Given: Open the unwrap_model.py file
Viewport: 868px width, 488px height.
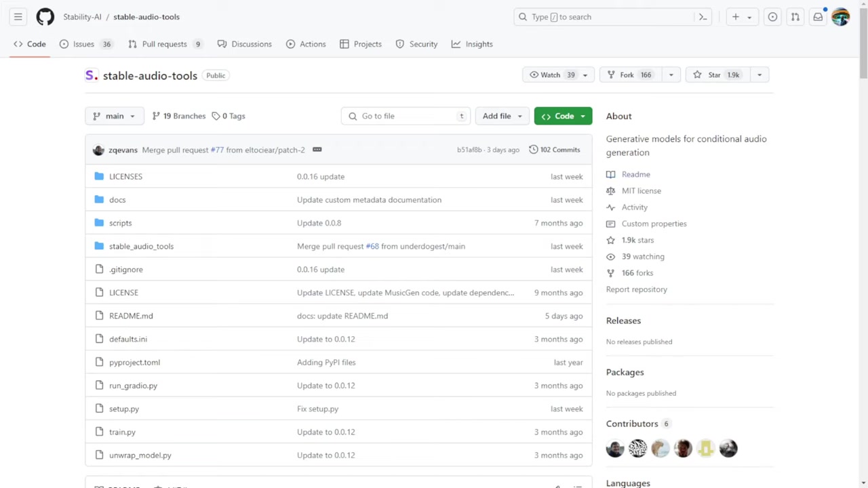Looking at the screenshot, I should point(140,455).
